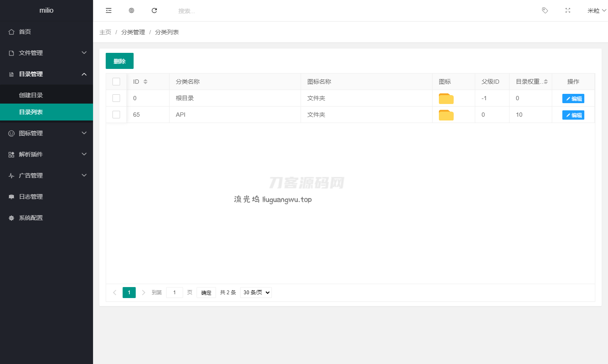608x364 pixels.
Task: Check the checkbox for the 根目录 row
Action: pyautogui.click(x=116, y=98)
